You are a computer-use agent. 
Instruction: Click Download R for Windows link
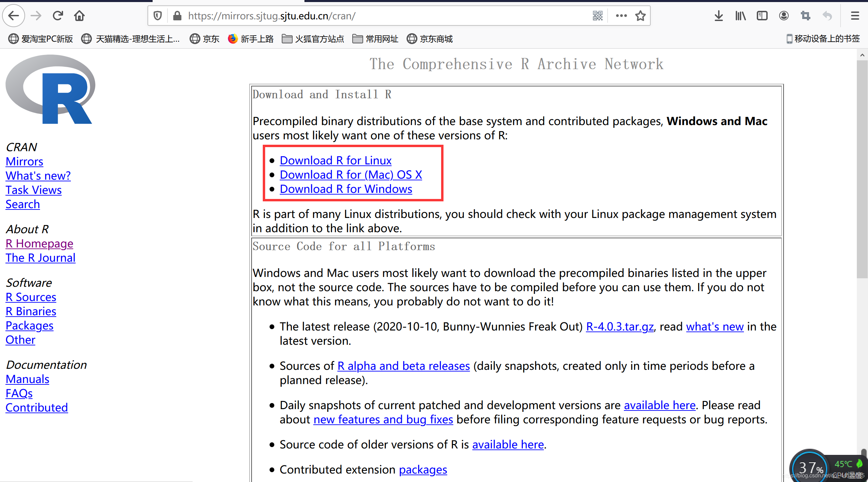(x=346, y=189)
